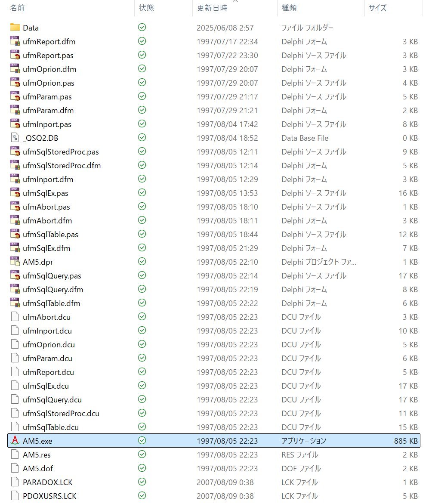Image resolution: width=429 pixels, height=504 pixels.
Task: Click the ufmSqlEx.dfm file icon
Action: (15, 248)
